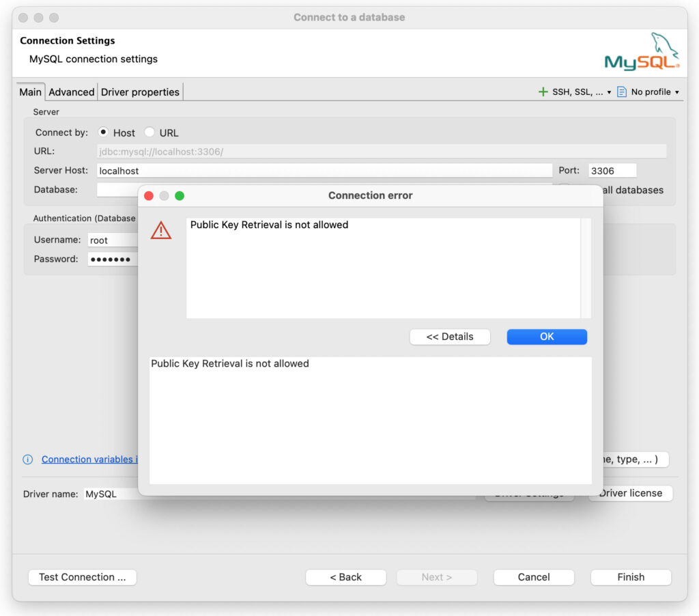Open the SSH, SSL dropdown arrow
The height and width of the screenshot is (616, 699).
(609, 93)
